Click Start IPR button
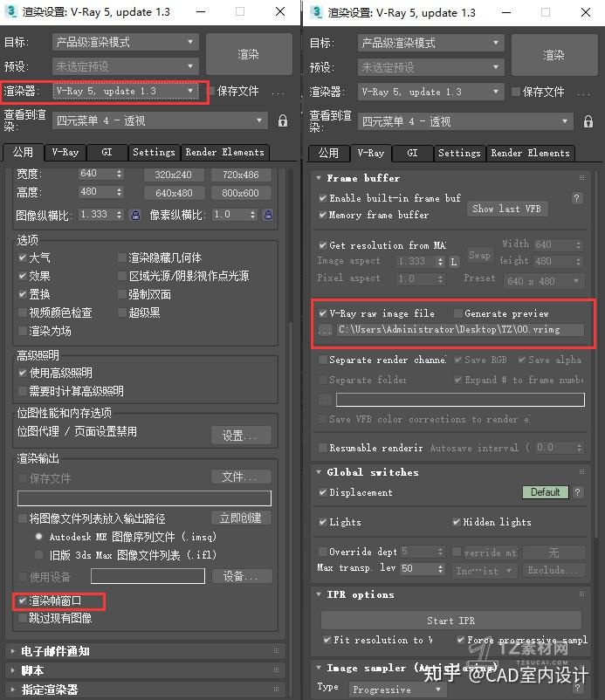Viewport: 605px width, 700px height. pos(451,621)
